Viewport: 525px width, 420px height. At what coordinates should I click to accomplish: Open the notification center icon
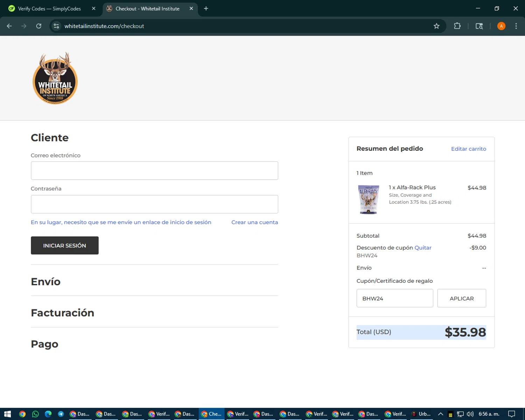[512, 414]
